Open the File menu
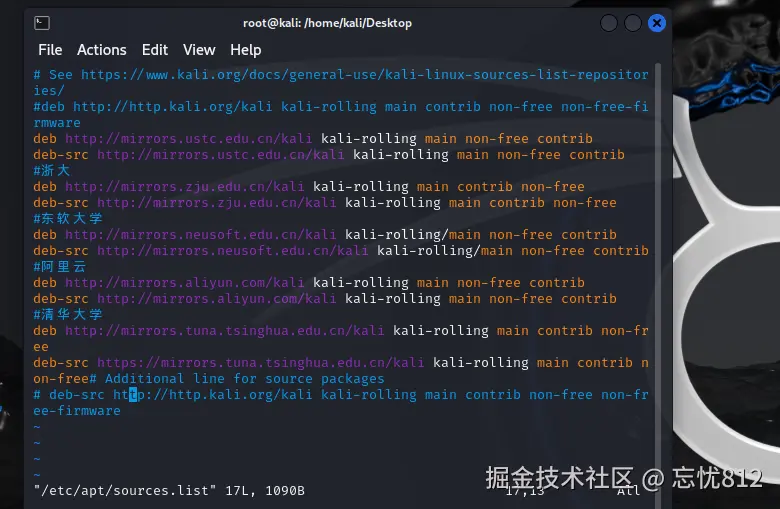 (x=50, y=50)
